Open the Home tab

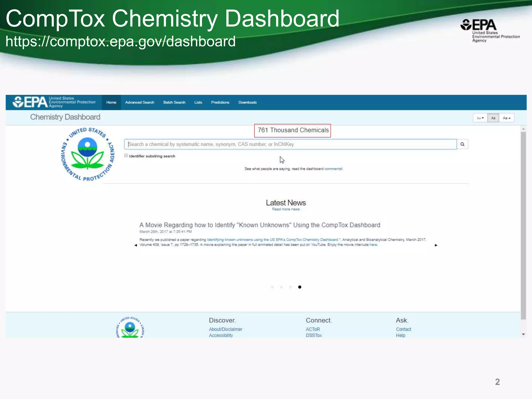click(x=111, y=102)
